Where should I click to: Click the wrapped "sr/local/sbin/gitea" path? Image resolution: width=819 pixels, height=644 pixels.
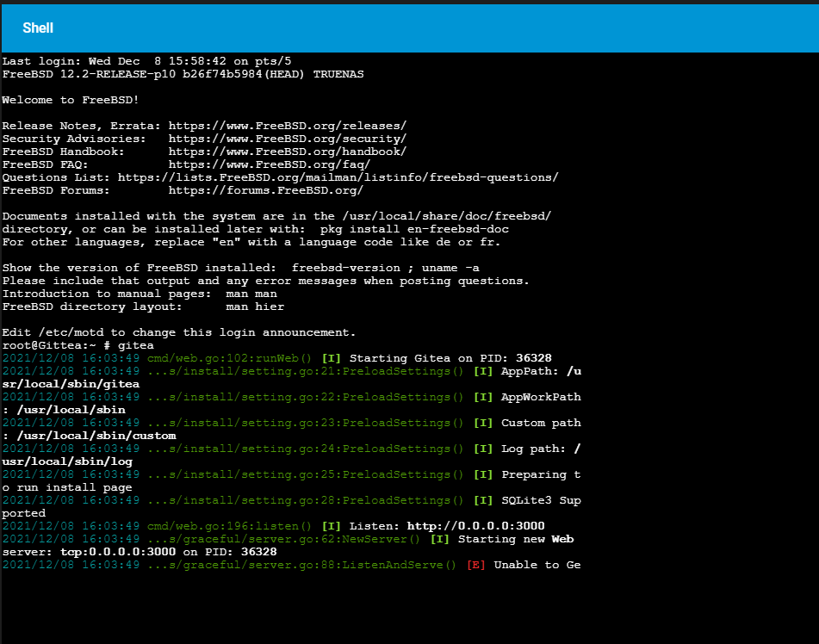(71, 384)
